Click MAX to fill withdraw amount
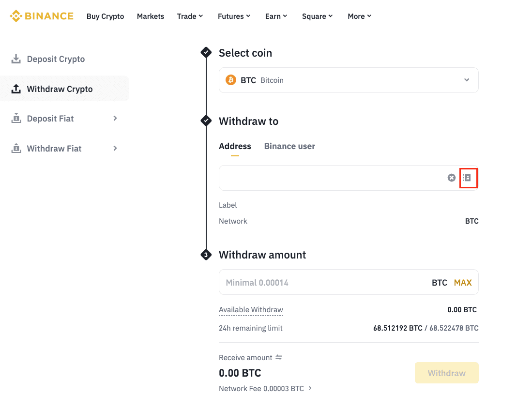532x411 pixels. point(462,283)
